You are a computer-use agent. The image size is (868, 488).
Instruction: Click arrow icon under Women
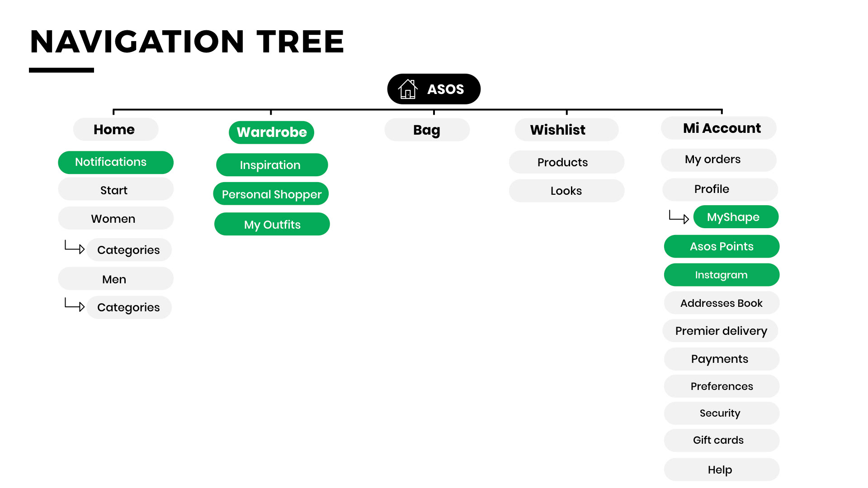click(x=75, y=247)
